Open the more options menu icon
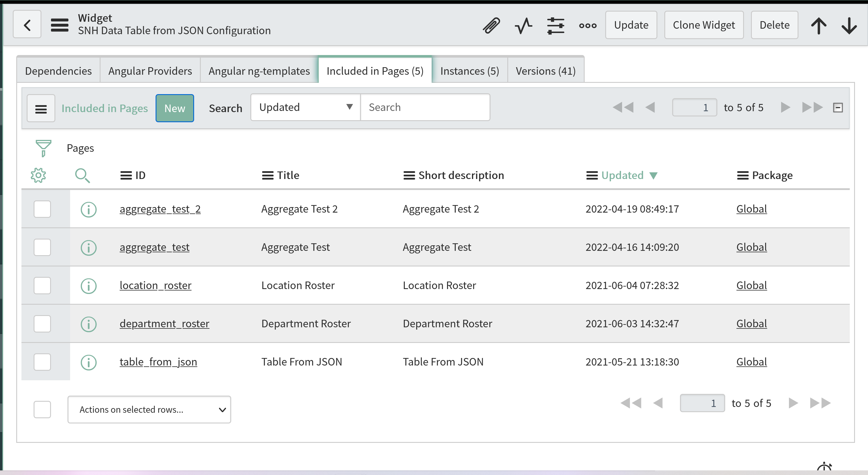The image size is (868, 475). [x=587, y=25]
